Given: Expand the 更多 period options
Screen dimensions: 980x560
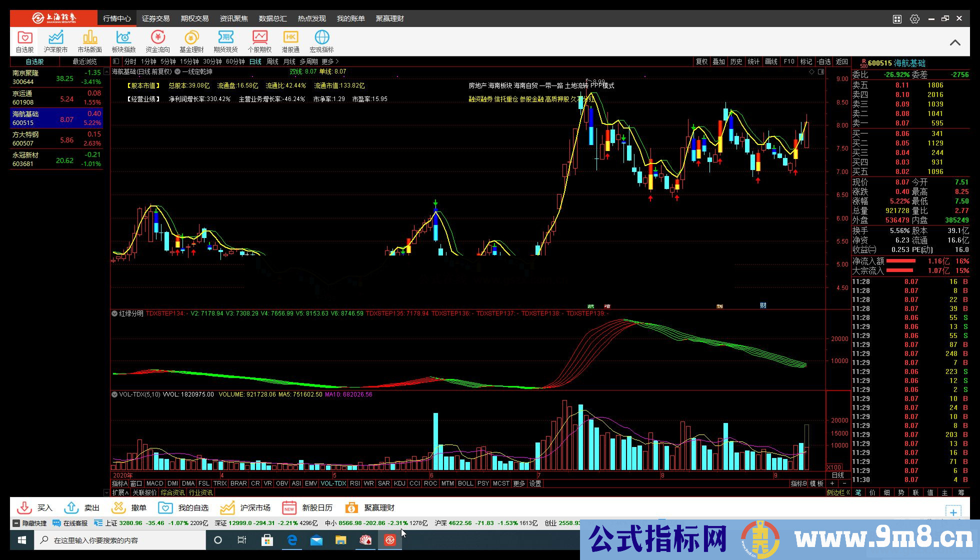Looking at the screenshot, I should point(330,61).
